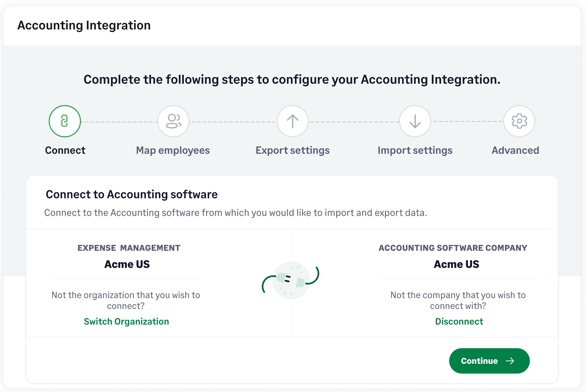Open Advanced settings via the gear icon
Screen dimensions: 586x392
(519, 121)
